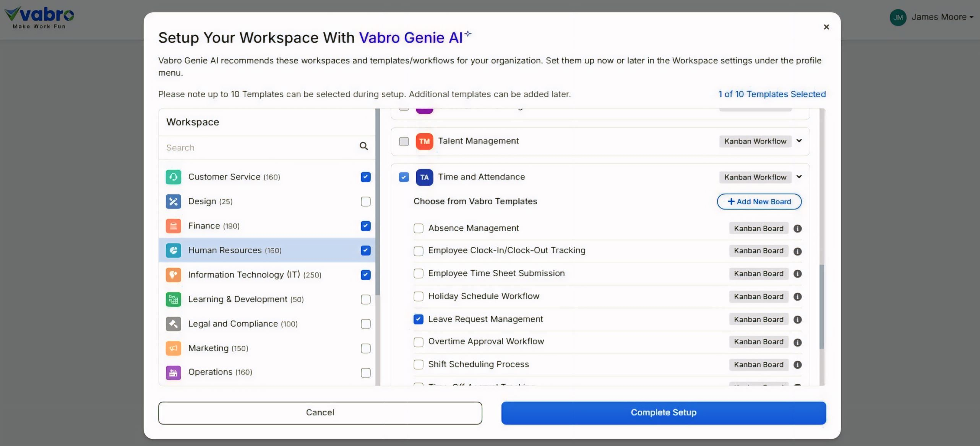Expand the Talent Management section chevron
The width and height of the screenshot is (980, 446).
tap(799, 141)
